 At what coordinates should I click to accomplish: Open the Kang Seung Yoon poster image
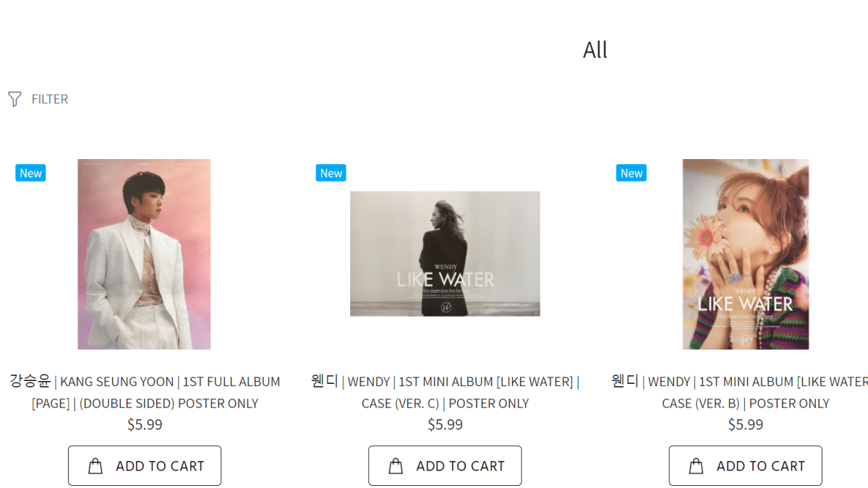pyautogui.click(x=144, y=254)
